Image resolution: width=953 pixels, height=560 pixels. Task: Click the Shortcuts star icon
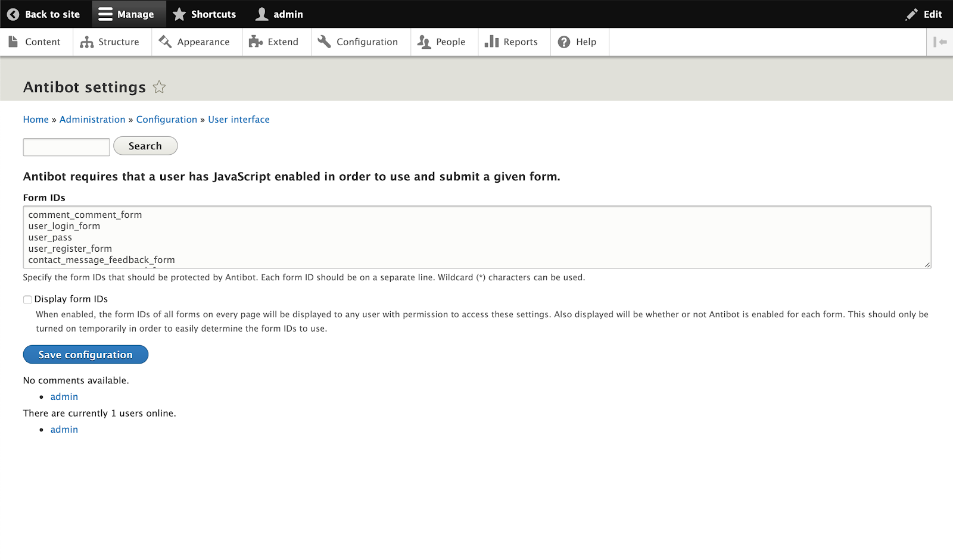(x=179, y=14)
